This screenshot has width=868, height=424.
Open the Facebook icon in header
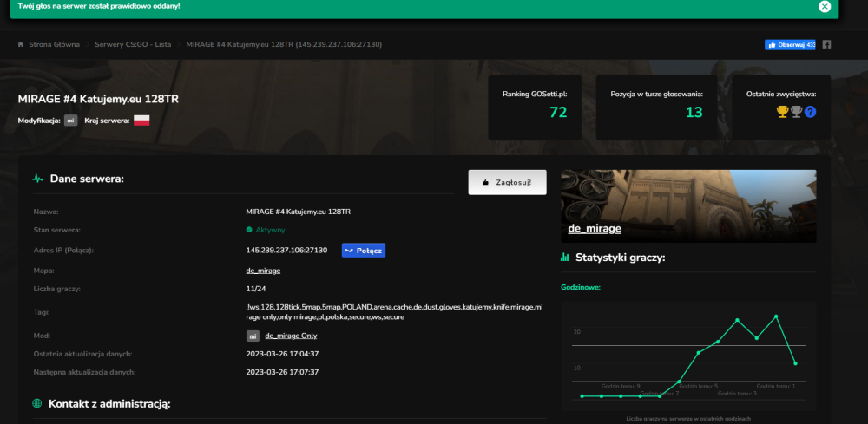click(826, 44)
